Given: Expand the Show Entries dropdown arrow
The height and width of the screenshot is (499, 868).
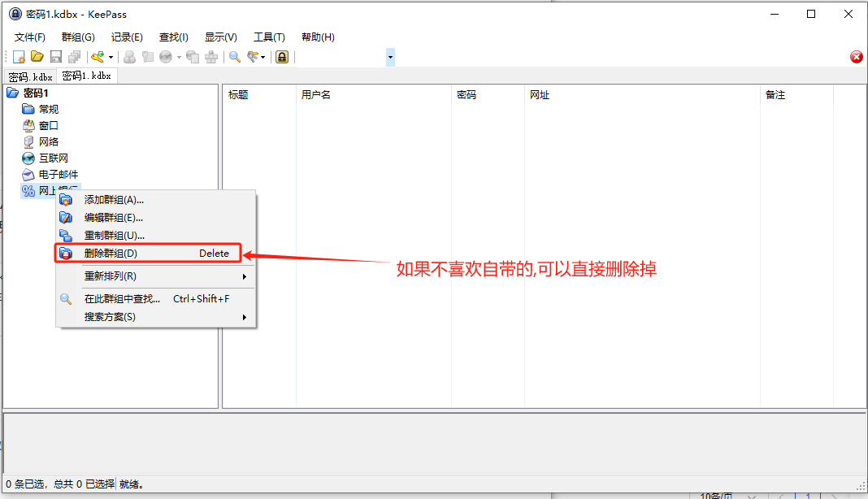Looking at the screenshot, I should tap(263, 57).
